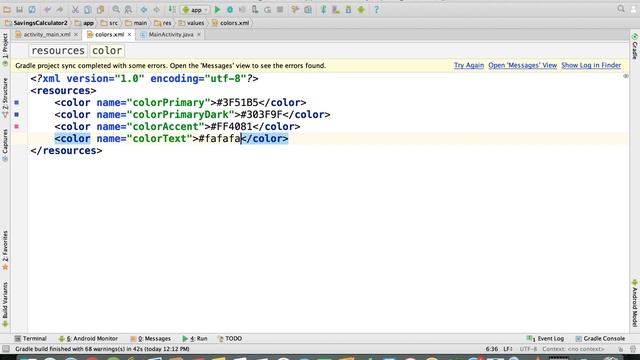The image size is (640, 360).
Task: Select colors.xml in breadcrumb bar
Action: [231, 23]
